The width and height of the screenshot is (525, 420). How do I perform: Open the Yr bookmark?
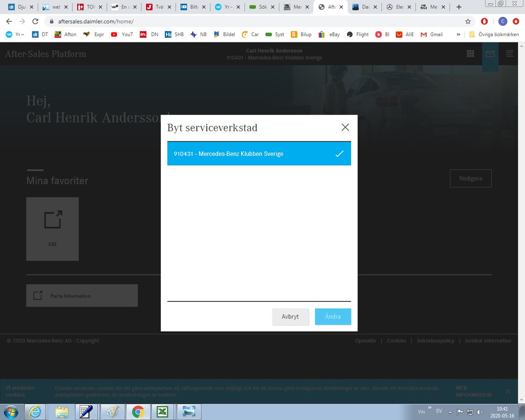pos(15,34)
